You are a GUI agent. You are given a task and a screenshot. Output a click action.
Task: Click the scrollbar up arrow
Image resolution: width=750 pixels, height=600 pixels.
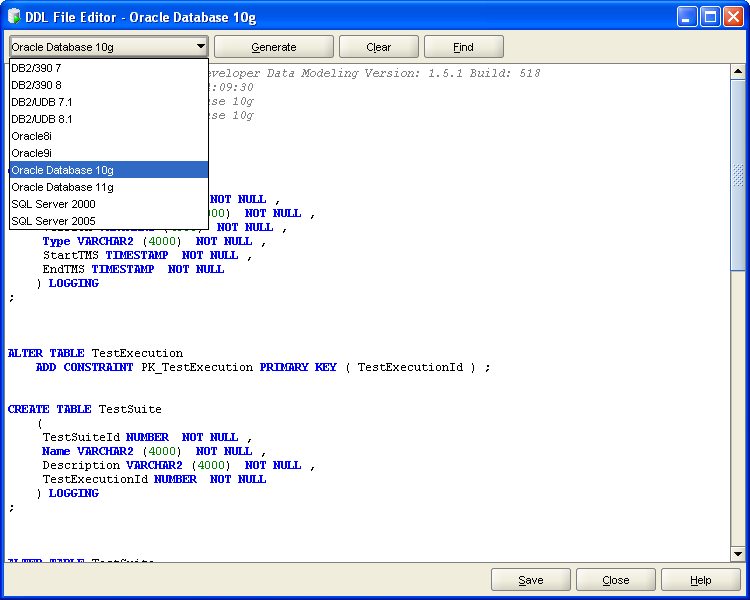coord(738,72)
